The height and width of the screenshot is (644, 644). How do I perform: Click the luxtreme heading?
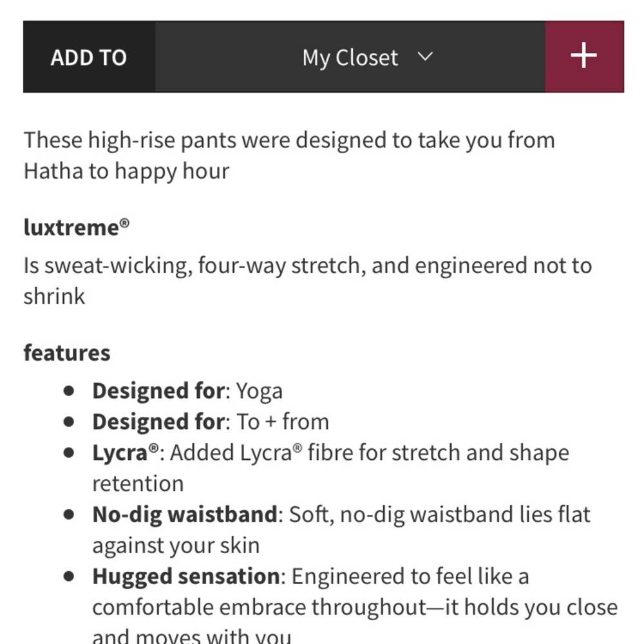pyautogui.click(x=77, y=227)
